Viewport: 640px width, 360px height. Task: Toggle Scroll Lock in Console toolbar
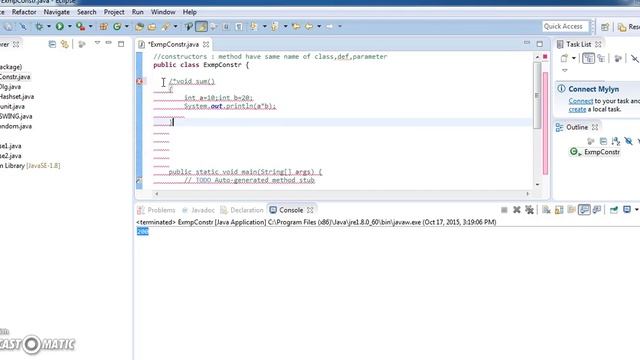tap(559, 210)
